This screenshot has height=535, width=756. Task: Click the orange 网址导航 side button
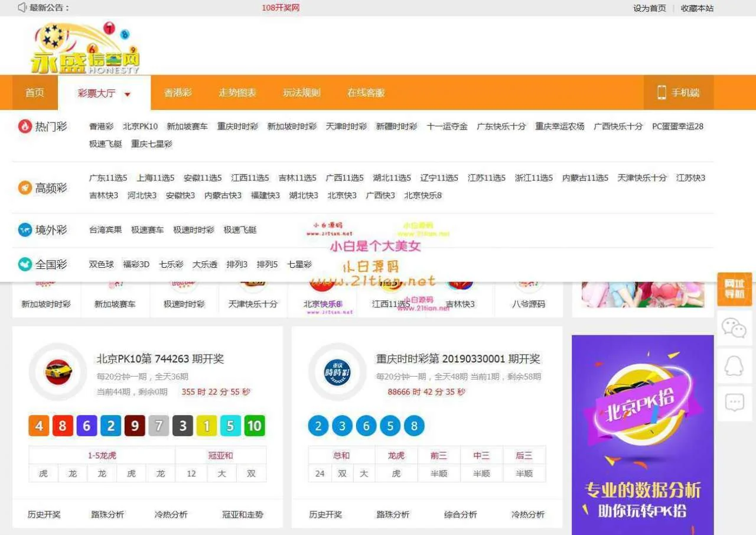[x=734, y=289]
